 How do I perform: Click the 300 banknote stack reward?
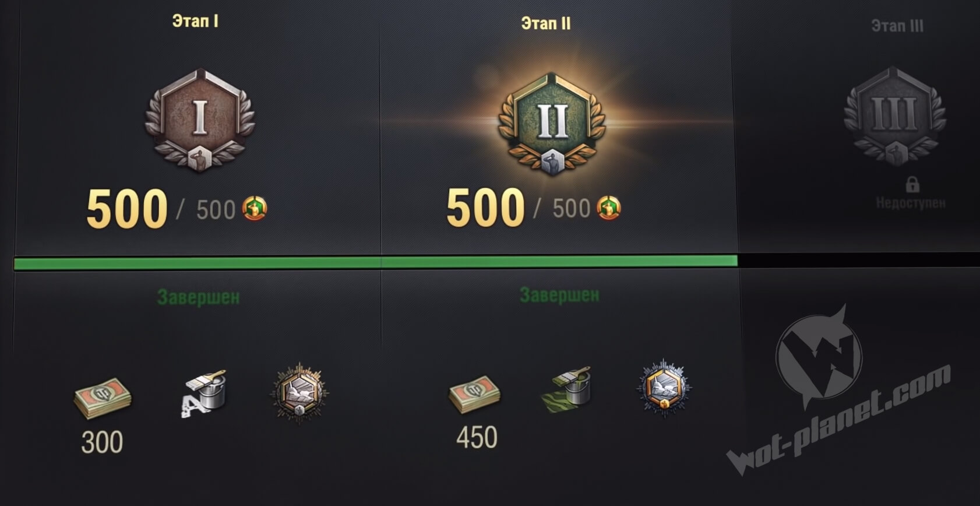tap(103, 398)
